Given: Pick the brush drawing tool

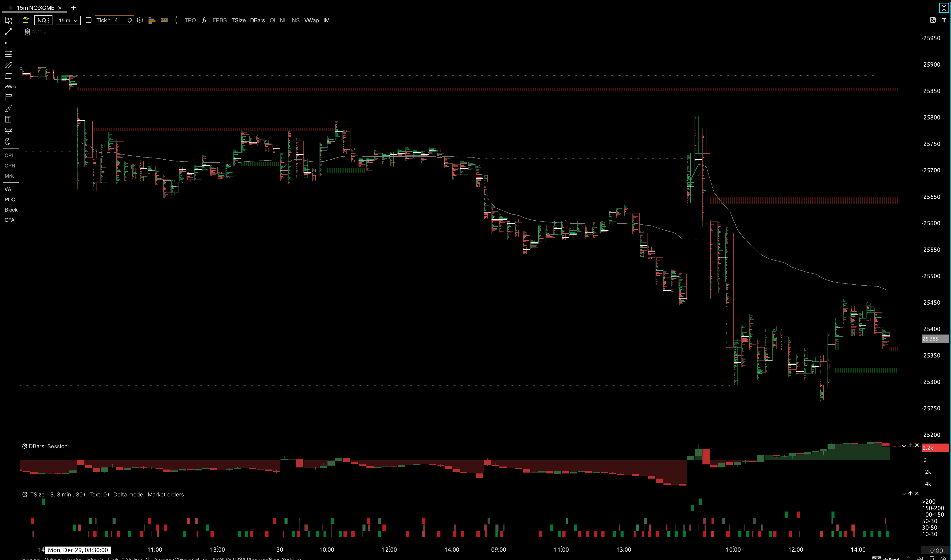Looking at the screenshot, I should (8, 109).
